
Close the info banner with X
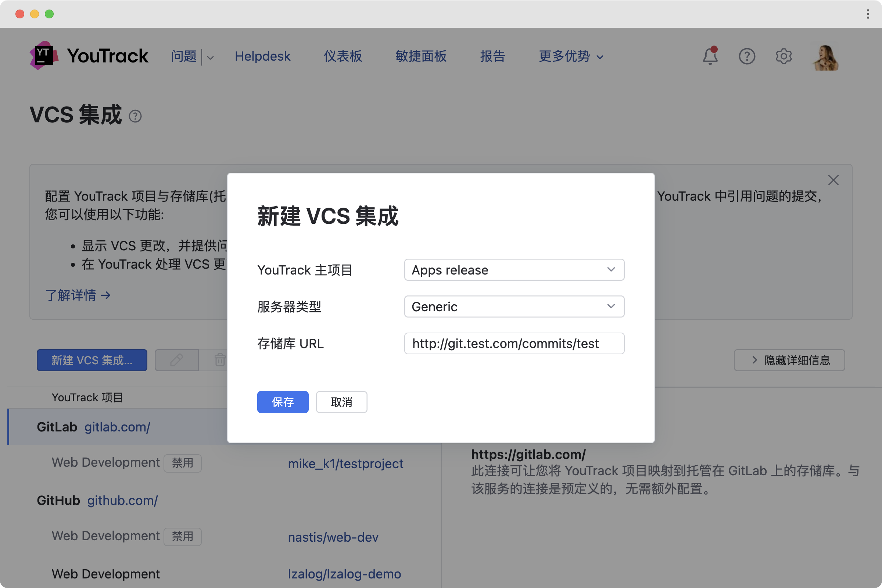833,180
